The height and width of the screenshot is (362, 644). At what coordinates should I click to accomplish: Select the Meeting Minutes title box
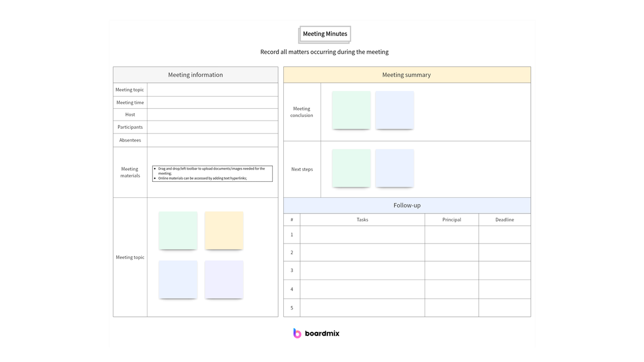click(325, 34)
